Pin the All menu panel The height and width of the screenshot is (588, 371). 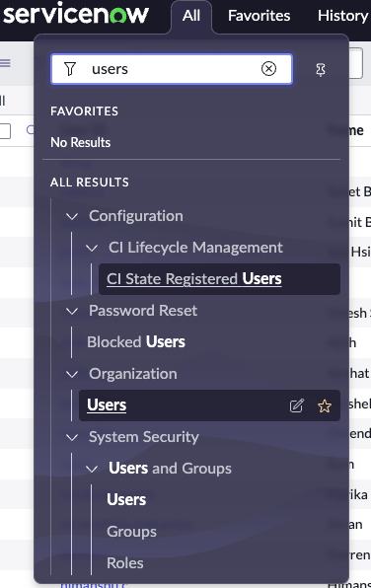click(x=321, y=70)
